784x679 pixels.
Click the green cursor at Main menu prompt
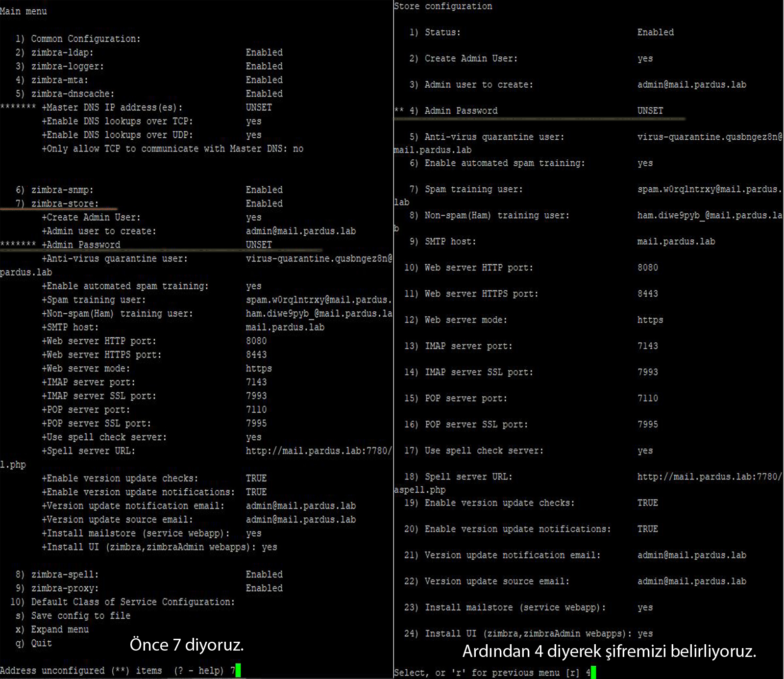point(238,670)
